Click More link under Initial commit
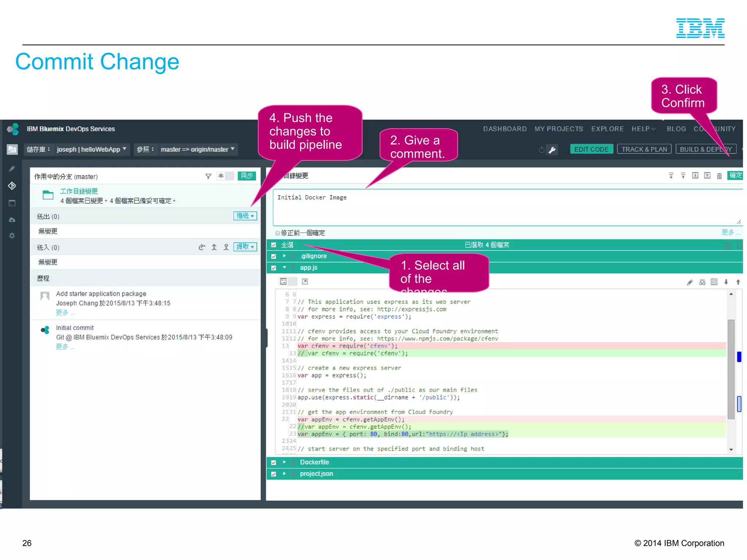747x560 pixels. (x=65, y=347)
